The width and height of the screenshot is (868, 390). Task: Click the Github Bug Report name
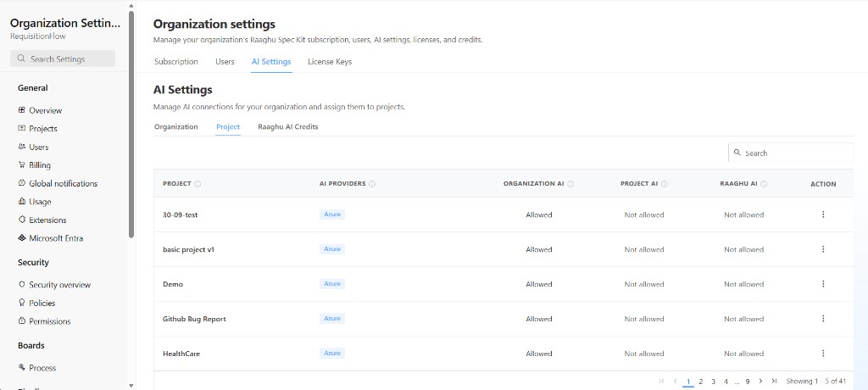click(x=194, y=319)
